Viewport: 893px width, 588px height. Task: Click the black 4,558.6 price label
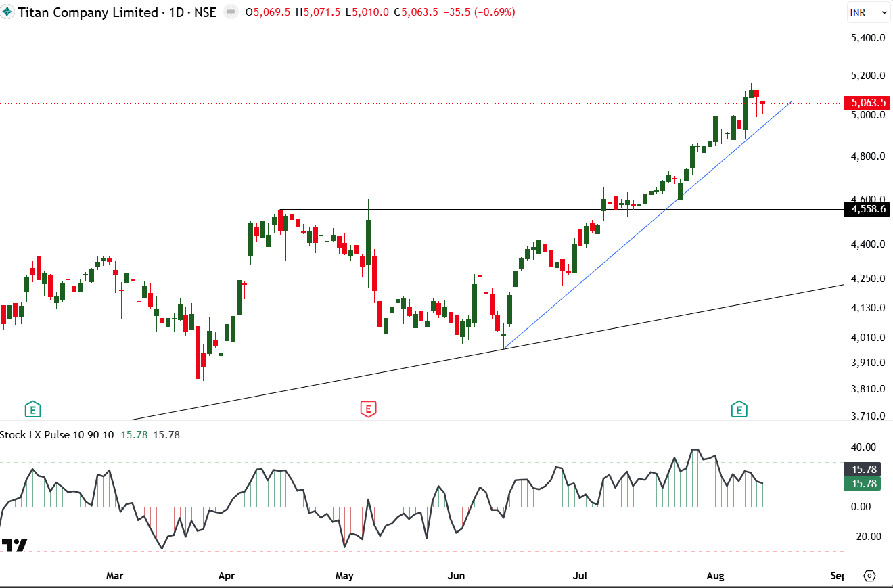tap(867, 209)
